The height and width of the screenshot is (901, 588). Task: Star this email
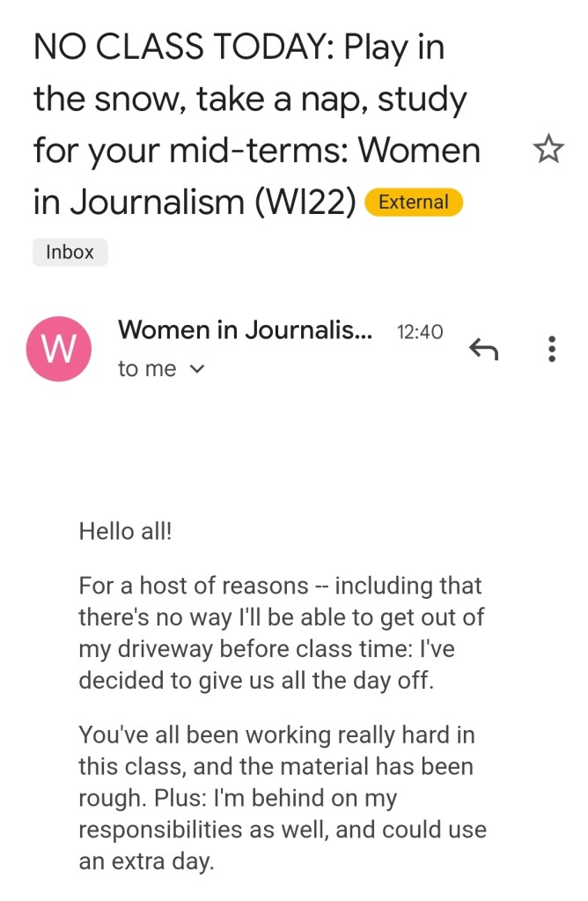pyautogui.click(x=548, y=151)
